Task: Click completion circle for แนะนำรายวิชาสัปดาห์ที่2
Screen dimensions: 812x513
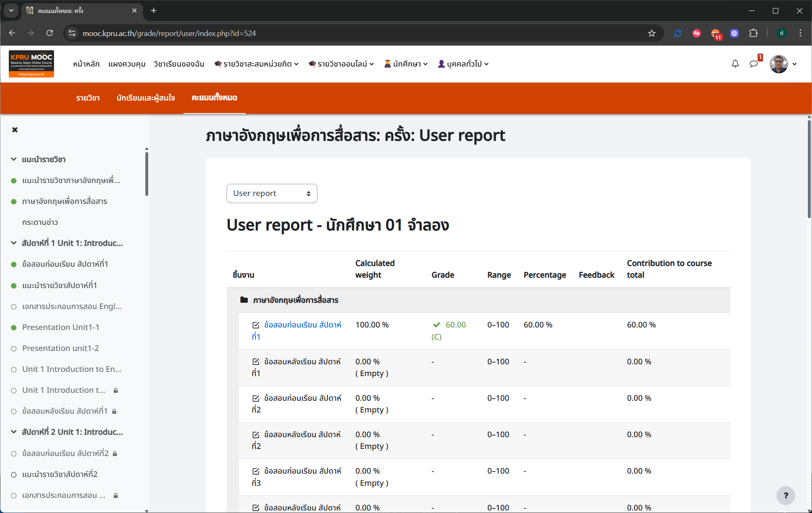Action: 14,474
